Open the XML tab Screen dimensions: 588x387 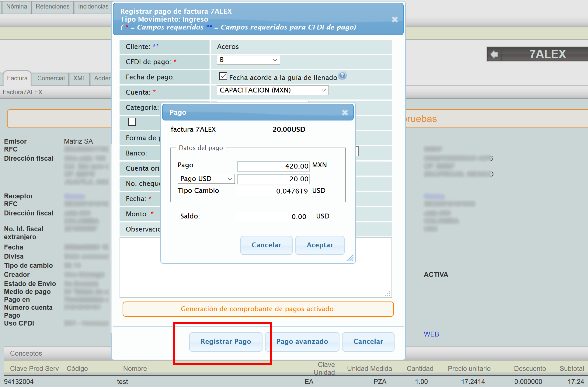coord(79,78)
